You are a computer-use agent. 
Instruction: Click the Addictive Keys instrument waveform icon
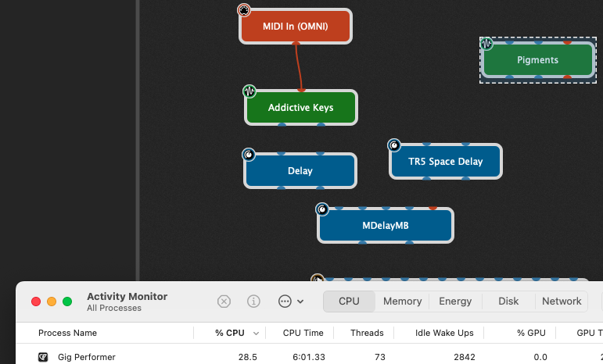point(249,91)
